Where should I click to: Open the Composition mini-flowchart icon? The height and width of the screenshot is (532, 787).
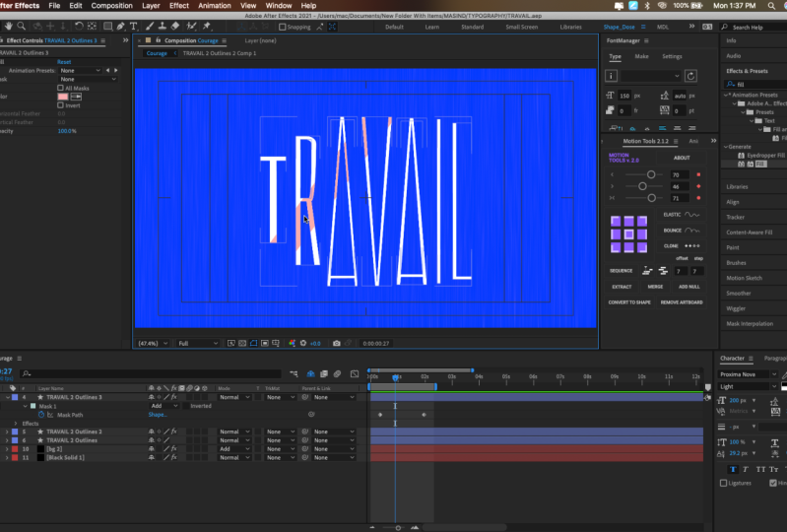pos(295,374)
